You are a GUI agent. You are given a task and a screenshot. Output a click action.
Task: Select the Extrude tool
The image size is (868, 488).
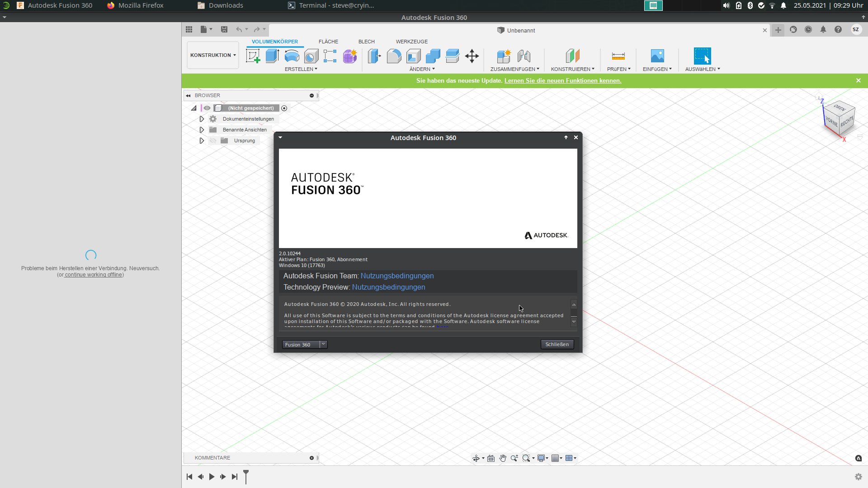[x=271, y=56]
